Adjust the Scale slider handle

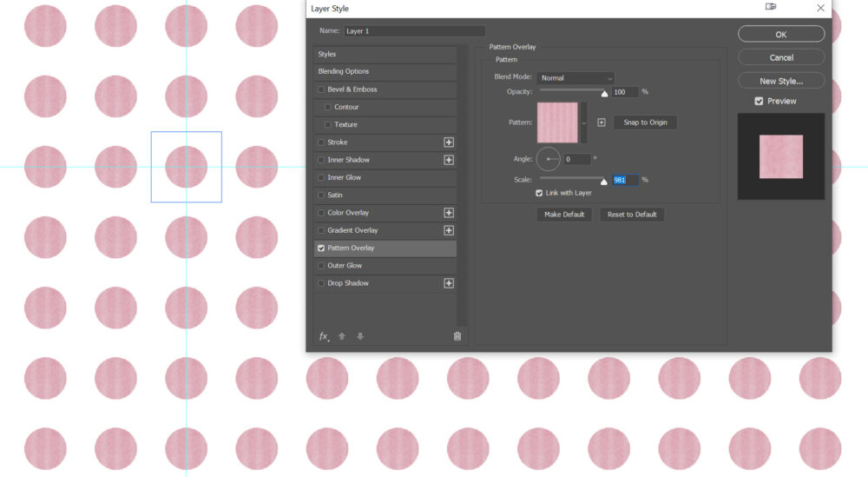(x=604, y=182)
